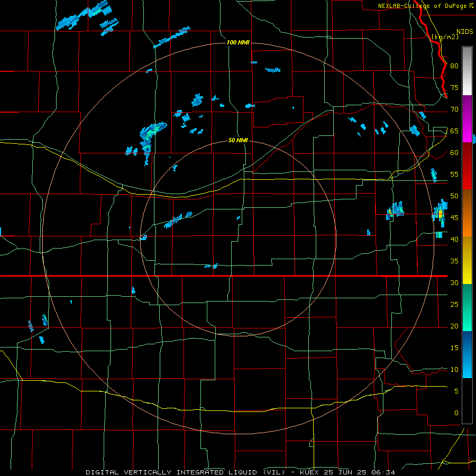This screenshot has width=476, height=476.
Task: Select the 70 value on the color scale
Action: (x=454, y=109)
